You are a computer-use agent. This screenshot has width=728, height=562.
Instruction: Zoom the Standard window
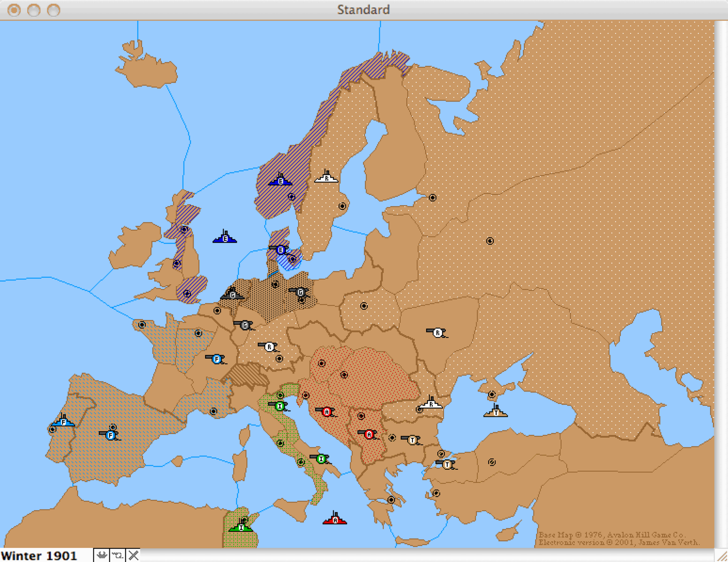tap(54, 10)
